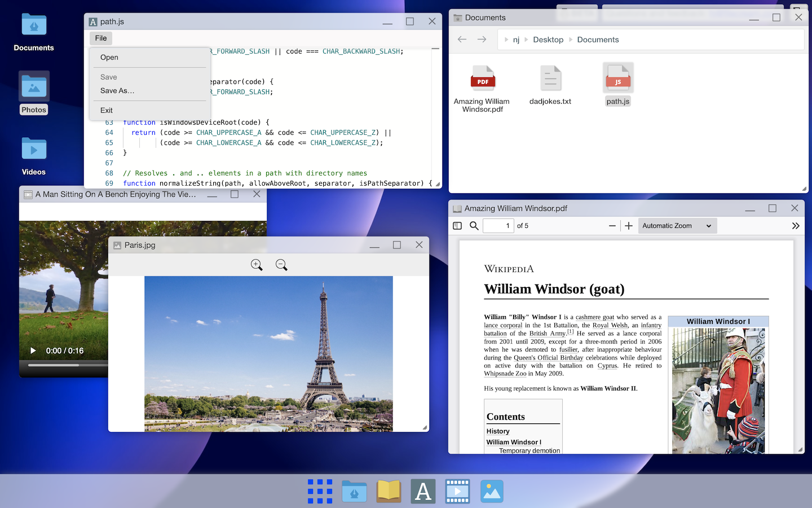Open the PDF search magnifier
Image resolution: width=812 pixels, height=508 pixels.
[x=474, y=226]
